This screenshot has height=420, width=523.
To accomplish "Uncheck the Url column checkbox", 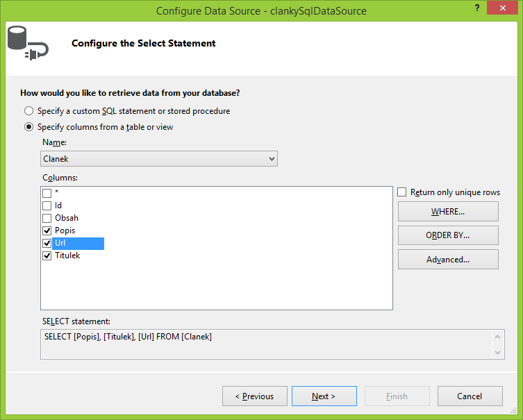I will point(47,244).
